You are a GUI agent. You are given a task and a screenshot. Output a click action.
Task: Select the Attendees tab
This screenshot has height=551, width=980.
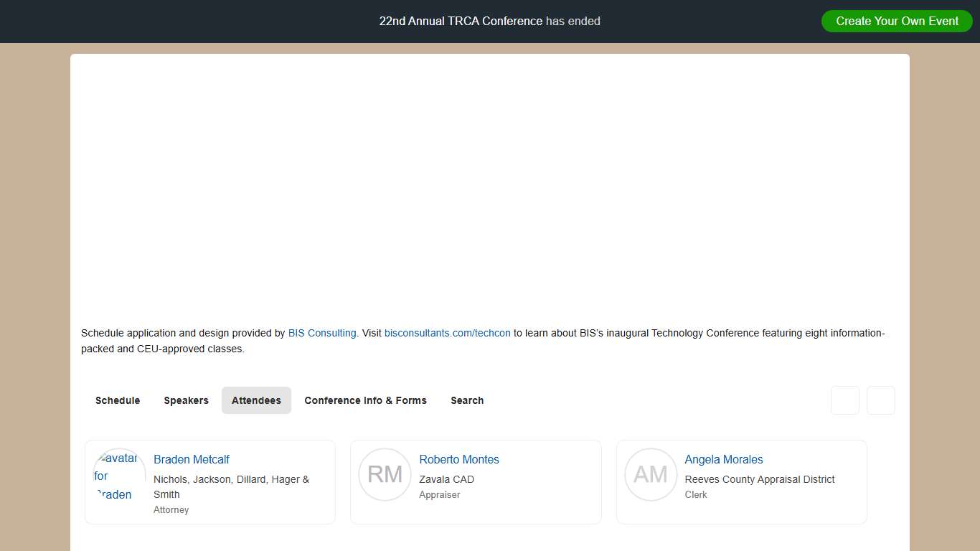coord(256,400)
